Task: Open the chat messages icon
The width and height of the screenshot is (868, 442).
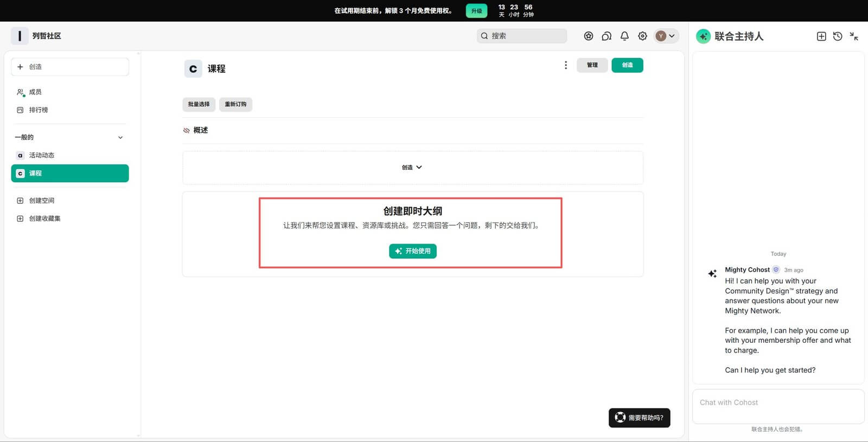Action: tap(607, 36)
